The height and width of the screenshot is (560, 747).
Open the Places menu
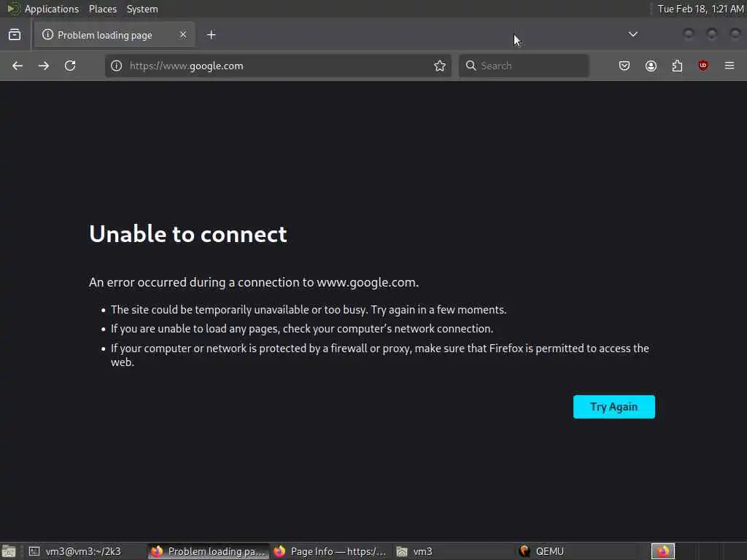click(x=103, y=9)
